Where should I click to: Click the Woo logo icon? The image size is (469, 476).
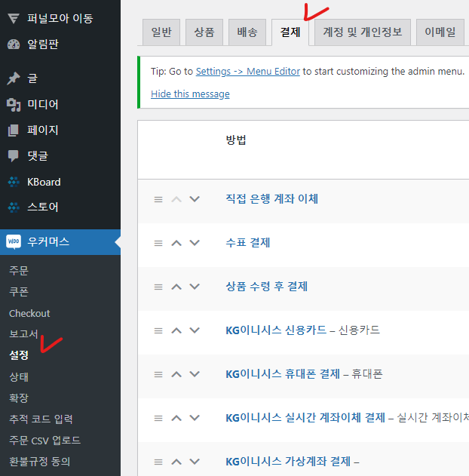pos(14,241)
